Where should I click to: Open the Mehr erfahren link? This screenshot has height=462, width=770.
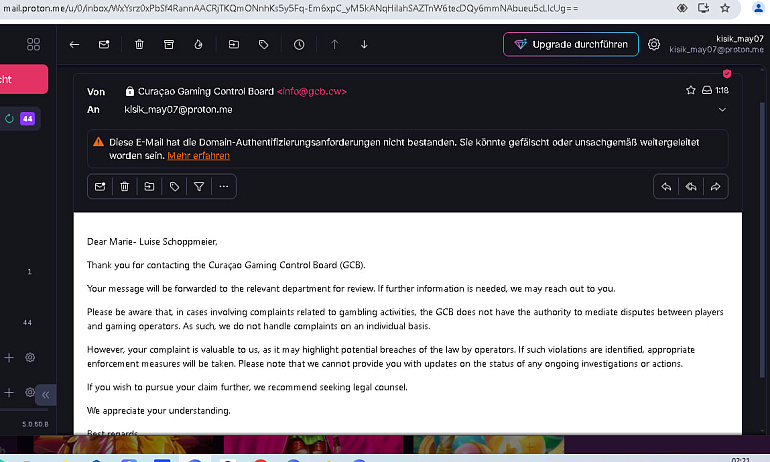(x=198, y=156)
